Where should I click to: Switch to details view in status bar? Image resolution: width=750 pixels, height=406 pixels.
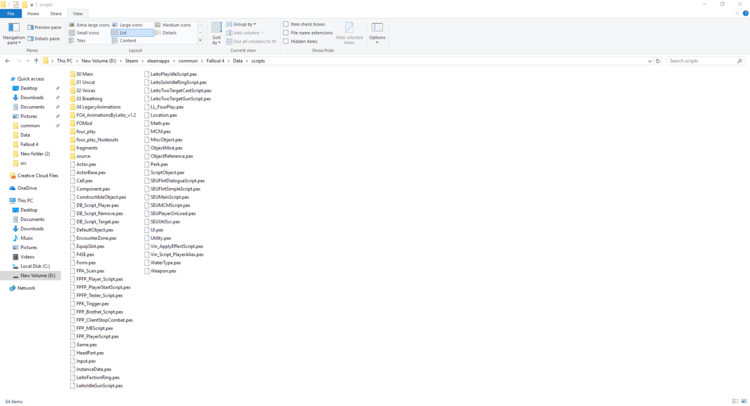(735, 401)
